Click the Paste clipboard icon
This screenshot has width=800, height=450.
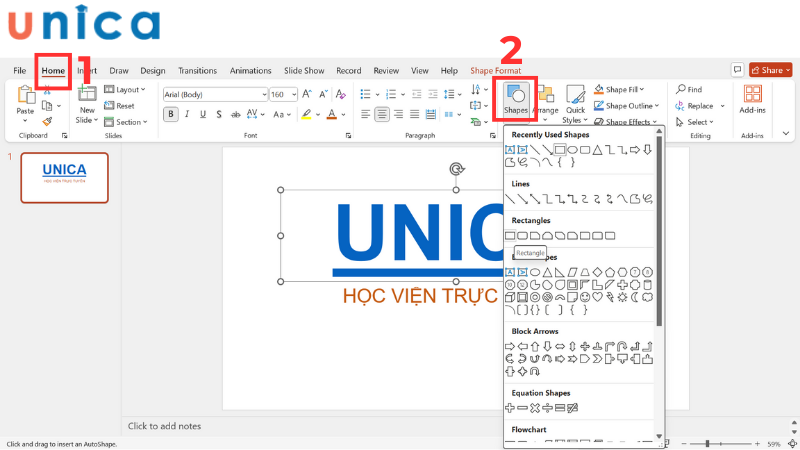coord(25,95)
